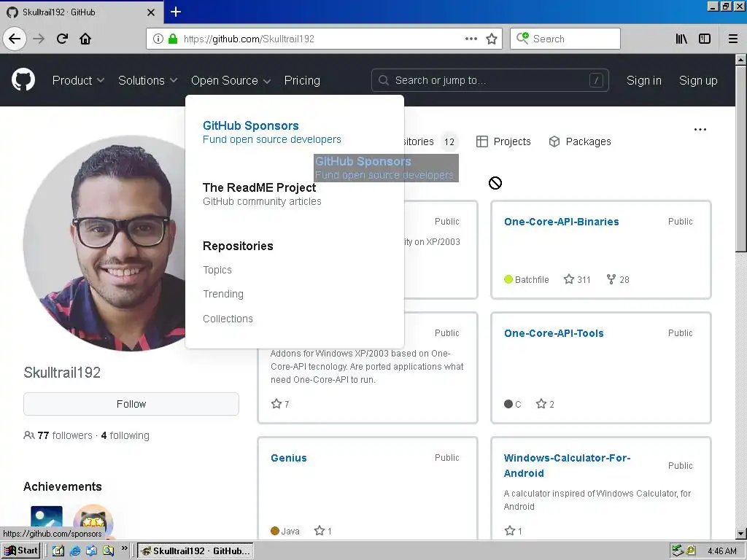Select Collections in the dropdown

click(228, 319)
